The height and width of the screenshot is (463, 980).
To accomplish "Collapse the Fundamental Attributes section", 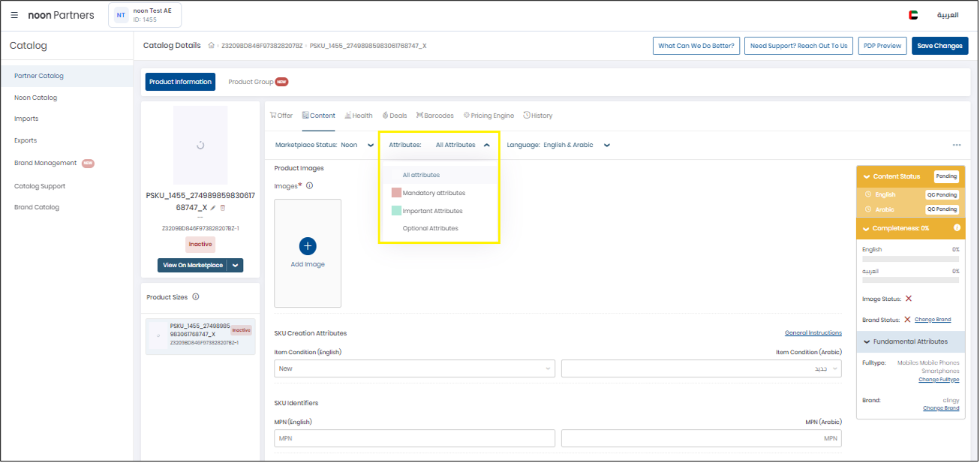I will coord(865,341).
